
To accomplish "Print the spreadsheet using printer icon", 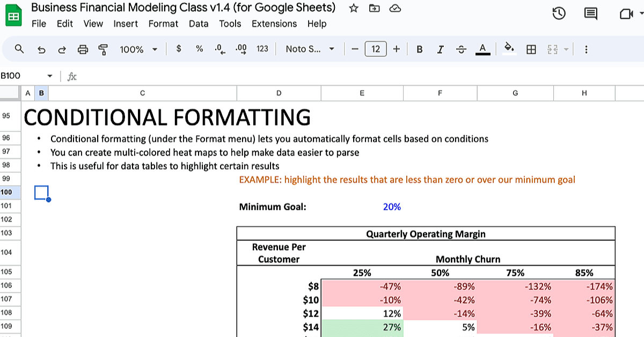I will pos(83,49).
